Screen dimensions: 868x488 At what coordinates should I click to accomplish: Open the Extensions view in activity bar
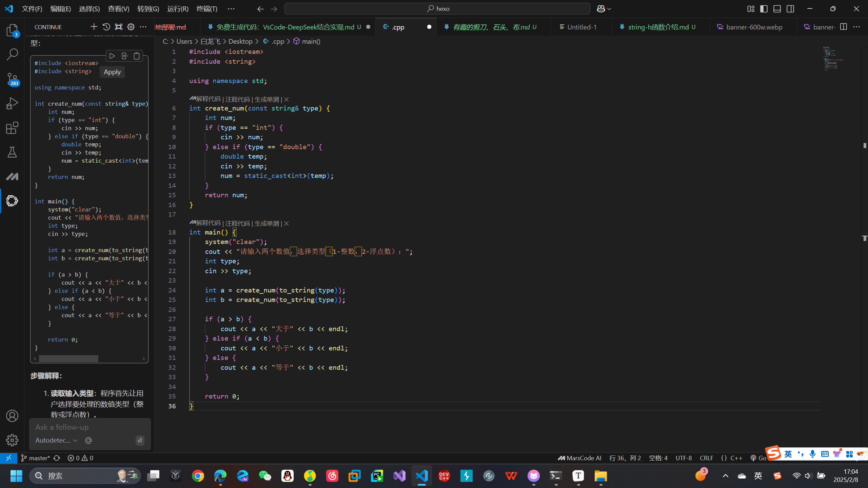point(12,128)
